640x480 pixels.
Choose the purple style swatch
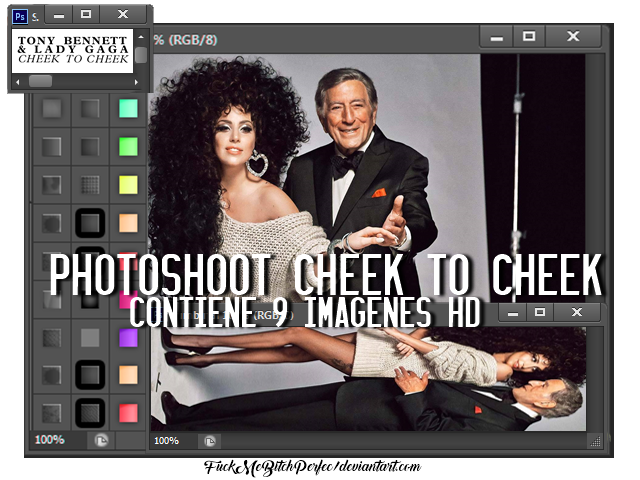coord(128,338)
